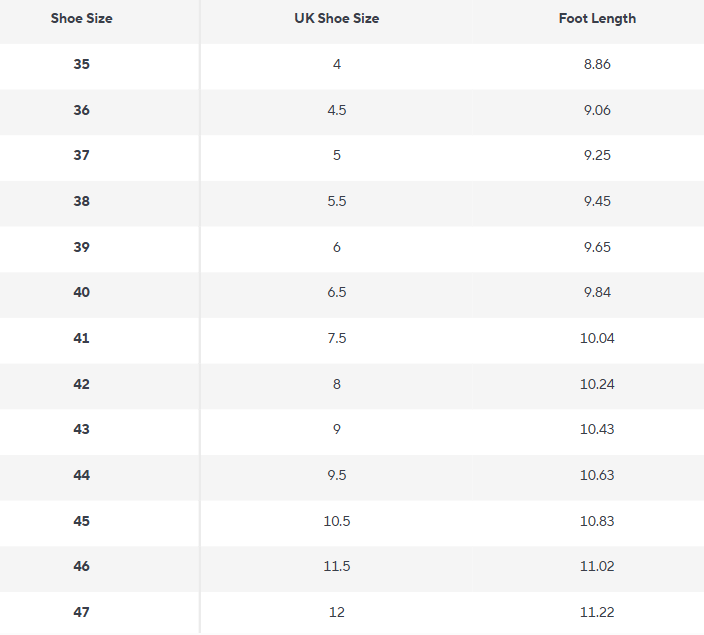Click shoe size 41 in first column
704x635 pixels.
tap(81, 338)
